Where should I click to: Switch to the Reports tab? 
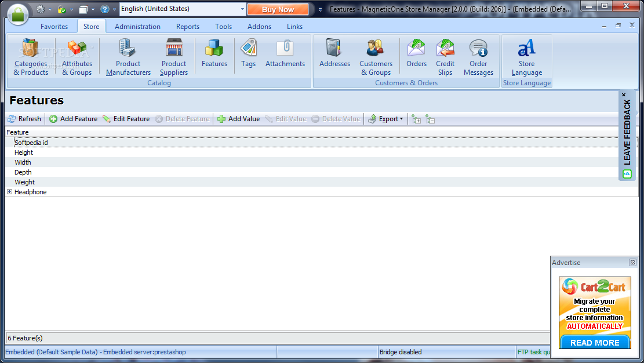pos(188,26)
